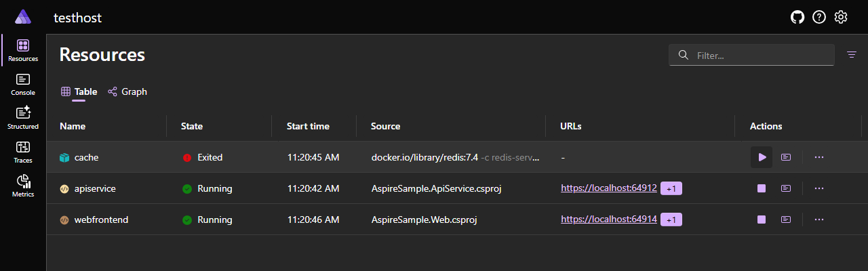Sort by Name column header
868x271 pixels.
73,126
